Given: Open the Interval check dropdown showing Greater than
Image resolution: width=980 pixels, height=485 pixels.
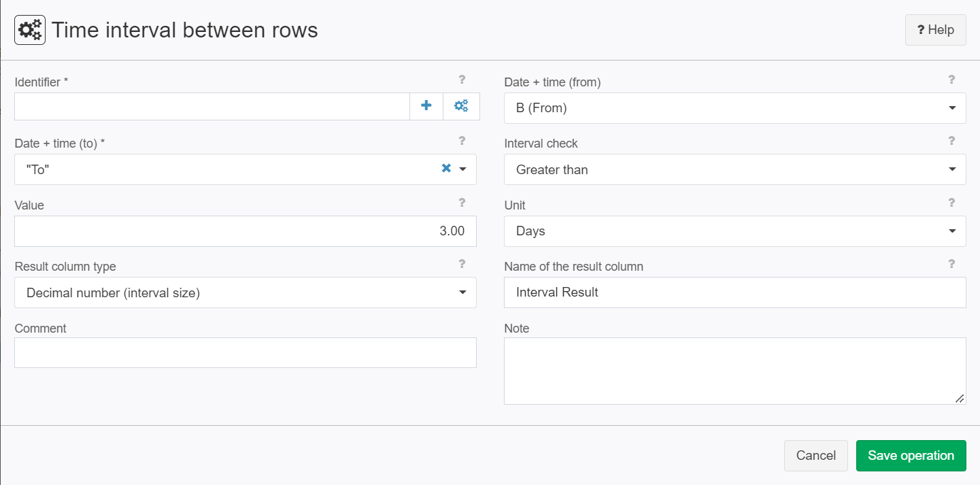Looking at the screenshot, I should (734, 169).
